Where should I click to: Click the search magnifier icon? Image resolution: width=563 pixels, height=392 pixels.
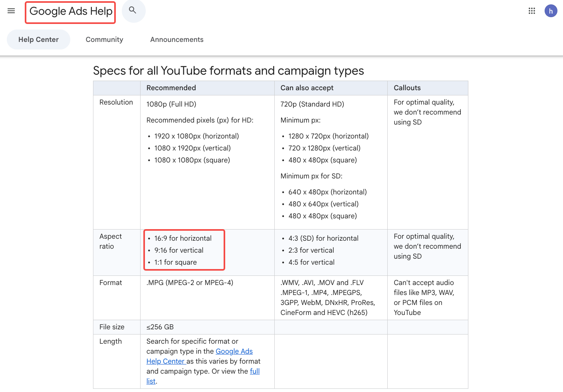click(133, 11)
